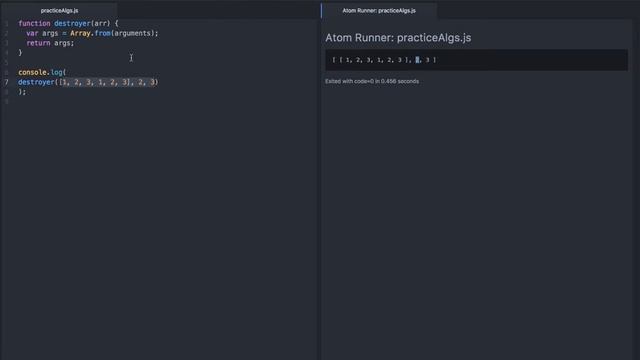Select line number 7 in the gutter
The image size is (640, 360).
[x=6, y=82]
